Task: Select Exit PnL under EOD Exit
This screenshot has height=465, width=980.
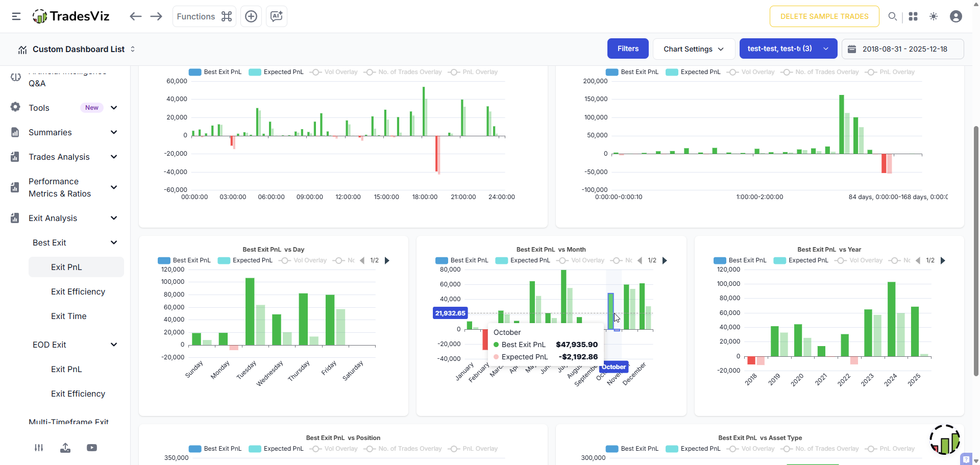Action: (x=66, y=369)
